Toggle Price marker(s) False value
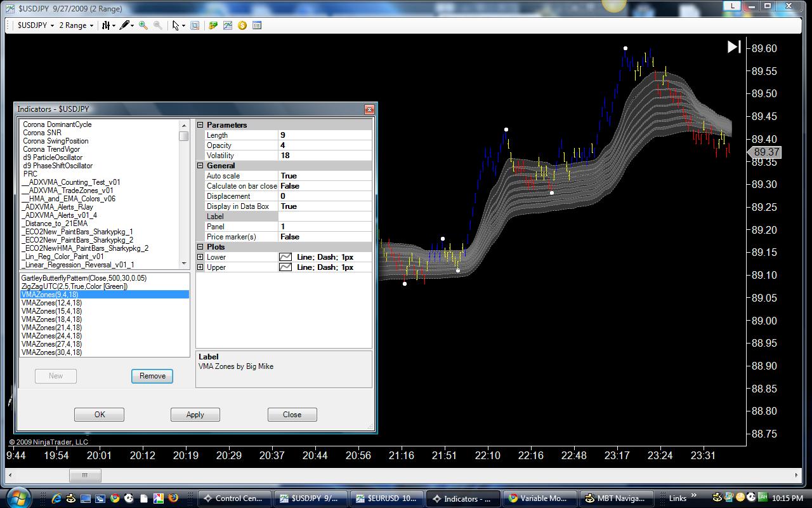812x508 pixels. pos(325,237)
